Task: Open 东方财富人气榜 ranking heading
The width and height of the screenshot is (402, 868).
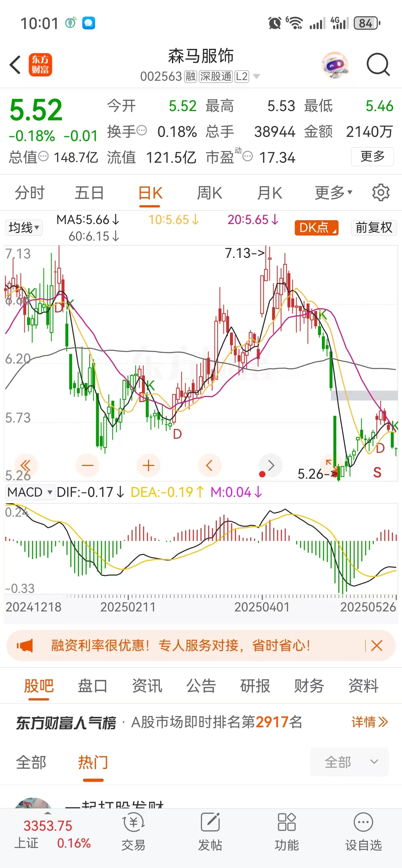Action: 66,722
